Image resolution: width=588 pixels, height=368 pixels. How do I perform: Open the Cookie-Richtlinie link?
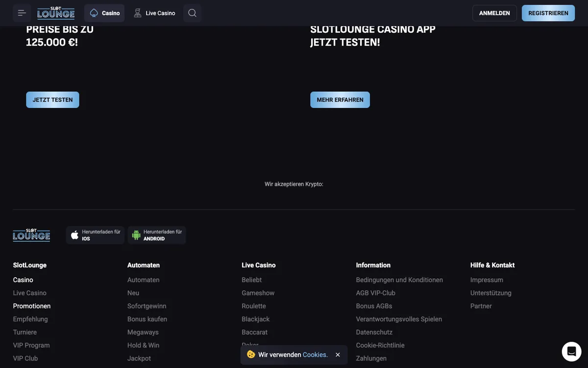380,345
